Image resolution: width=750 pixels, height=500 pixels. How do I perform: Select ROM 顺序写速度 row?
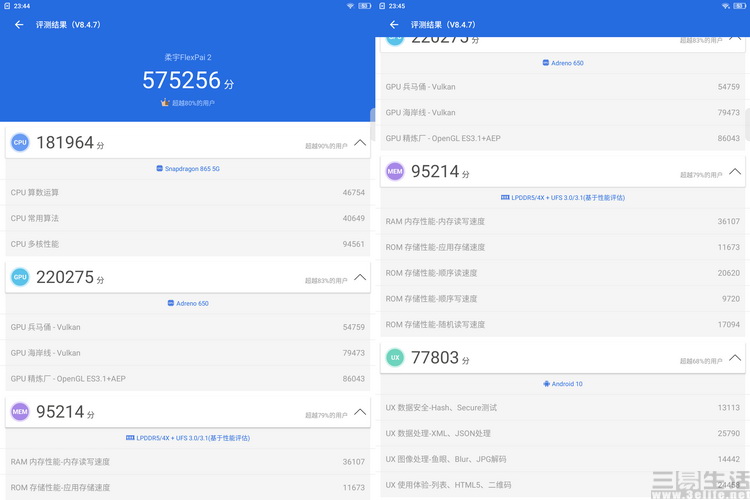pyautogui.click(x=562, y=299)
